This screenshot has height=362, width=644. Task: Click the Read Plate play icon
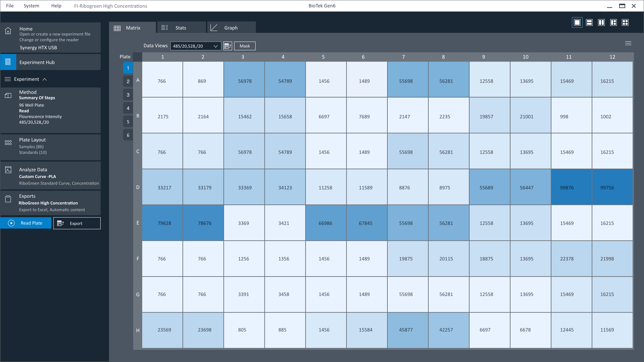click(x=11, y=223)
